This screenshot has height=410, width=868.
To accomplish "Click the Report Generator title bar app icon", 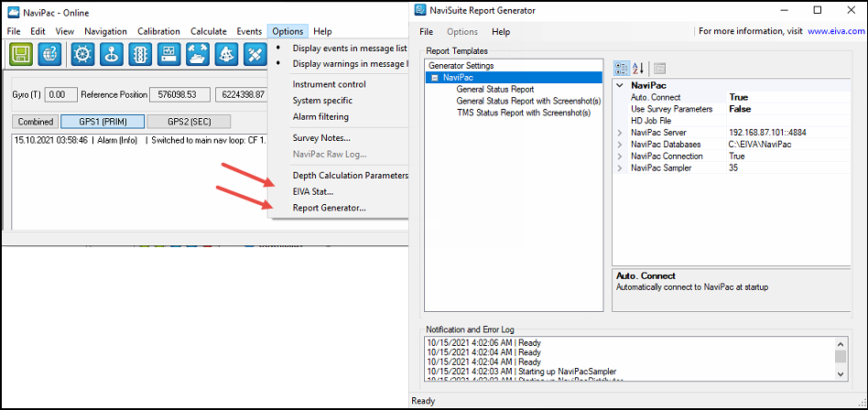I will click(x=420, y=10).
